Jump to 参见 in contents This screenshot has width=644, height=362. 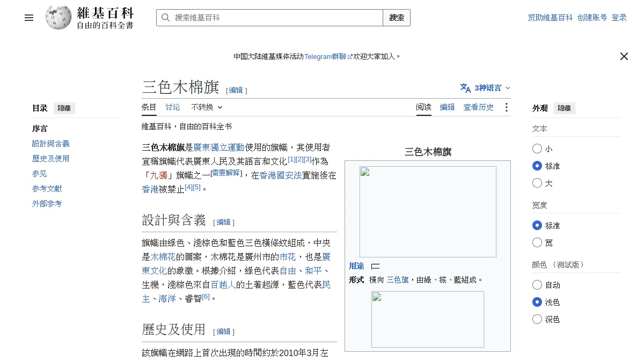tap(40, 174)
